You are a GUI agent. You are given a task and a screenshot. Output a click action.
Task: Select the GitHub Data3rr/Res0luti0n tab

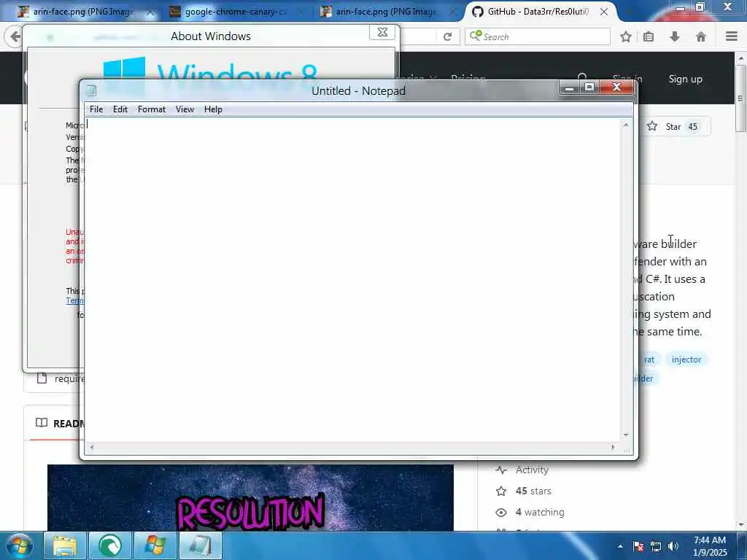point(538,12)
